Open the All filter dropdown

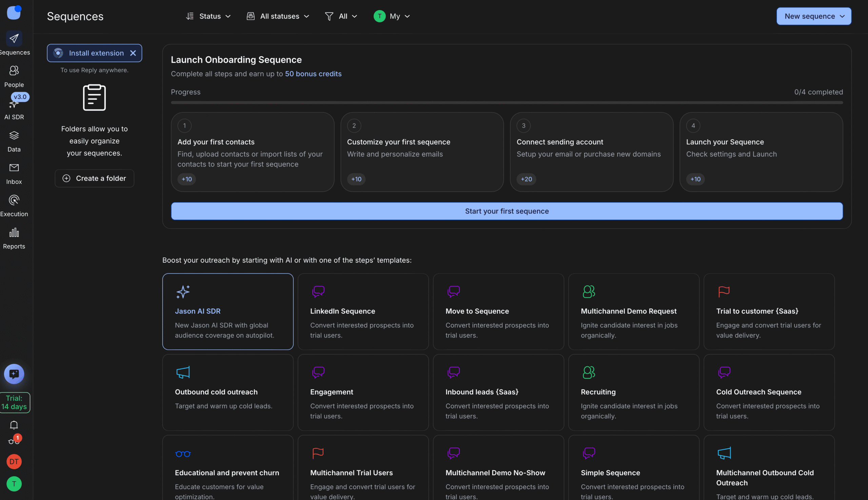[341, 16]
